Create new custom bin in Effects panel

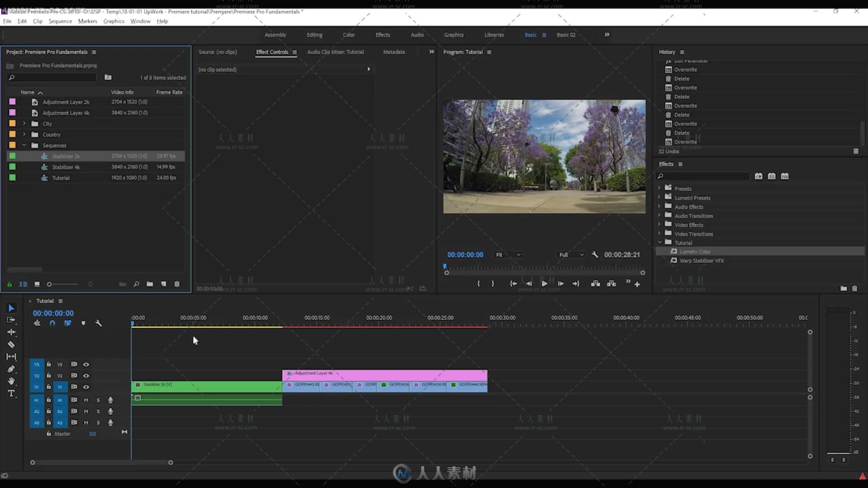click(x=844, y=288)
